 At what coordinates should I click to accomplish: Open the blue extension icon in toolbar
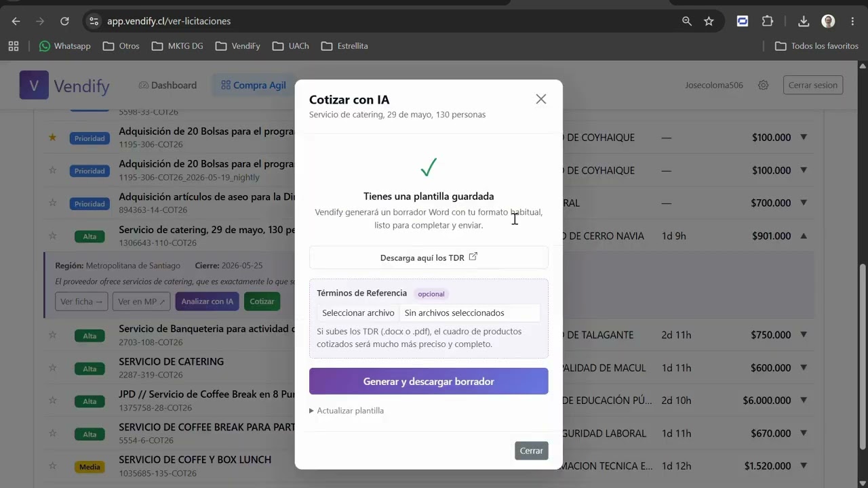743,21
